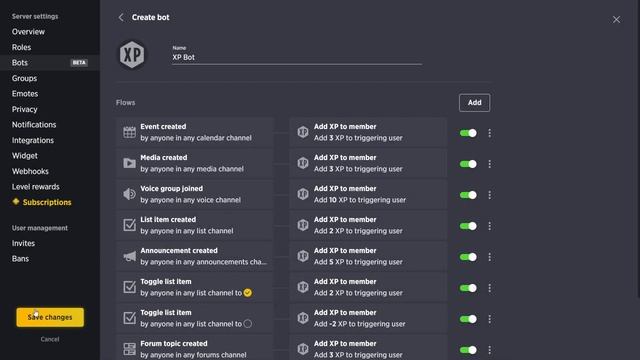
Task: Open Subscriptions settings
Action: coord(47,202)
